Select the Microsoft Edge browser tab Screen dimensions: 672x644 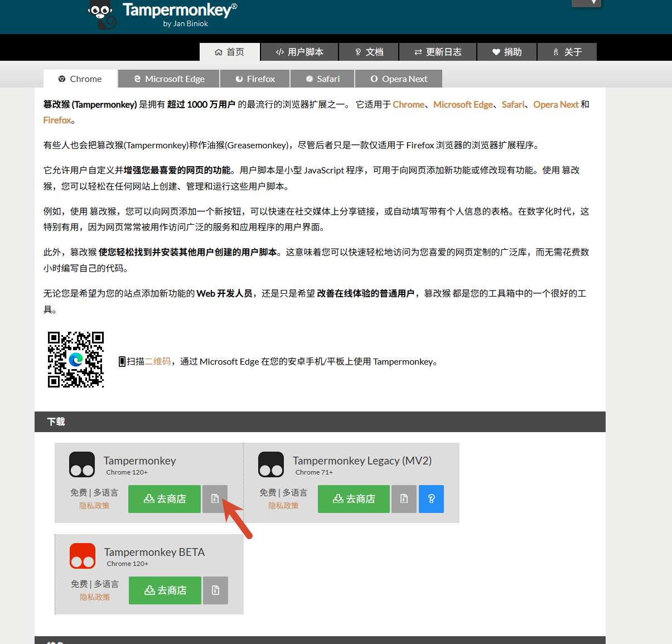tap(169, 79)
